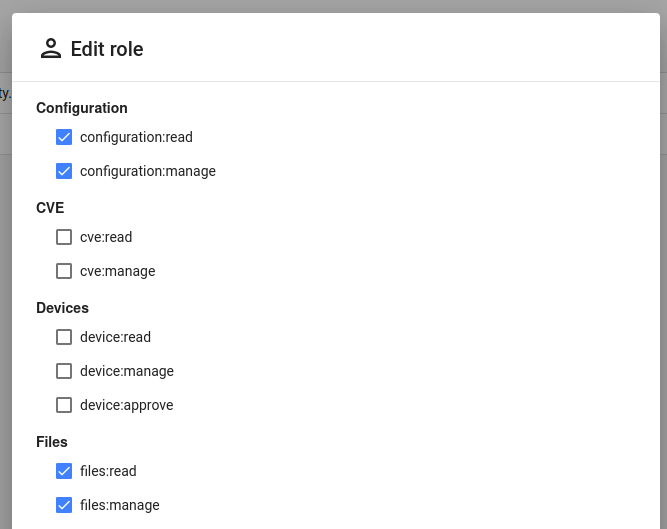Tick the device:manage checkbox
Image resolution: width=667 pixels, height=529 pixels.
coord(64,371)
